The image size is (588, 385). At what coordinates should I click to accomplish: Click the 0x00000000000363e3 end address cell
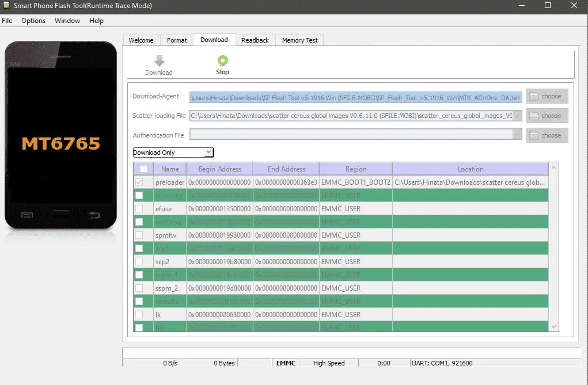pos(286,182)
